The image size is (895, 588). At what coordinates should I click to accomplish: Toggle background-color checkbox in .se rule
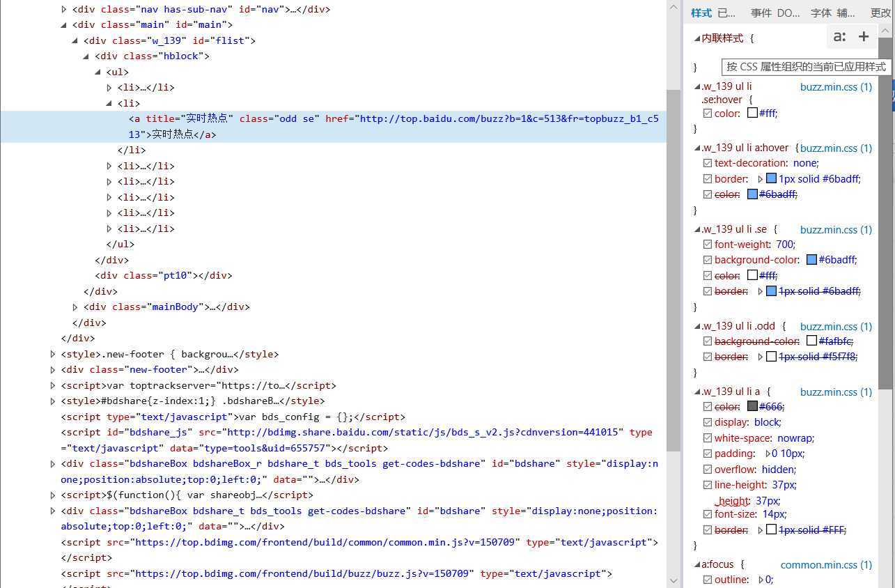click(708, 260)
